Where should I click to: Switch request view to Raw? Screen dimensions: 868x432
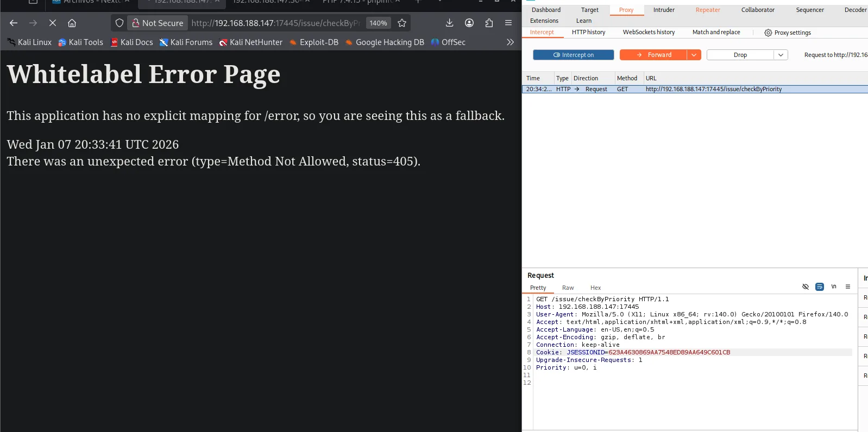click(568, 288)
